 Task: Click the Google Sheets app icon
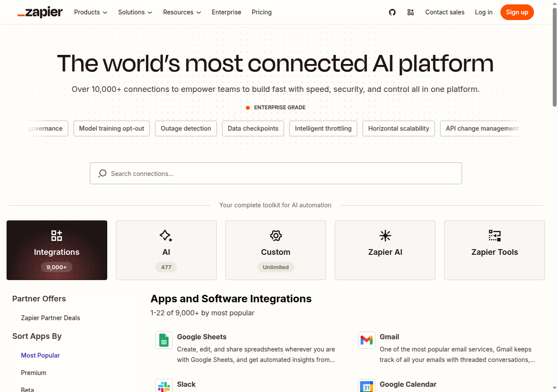pyautogui.click(x=164, y=340)
